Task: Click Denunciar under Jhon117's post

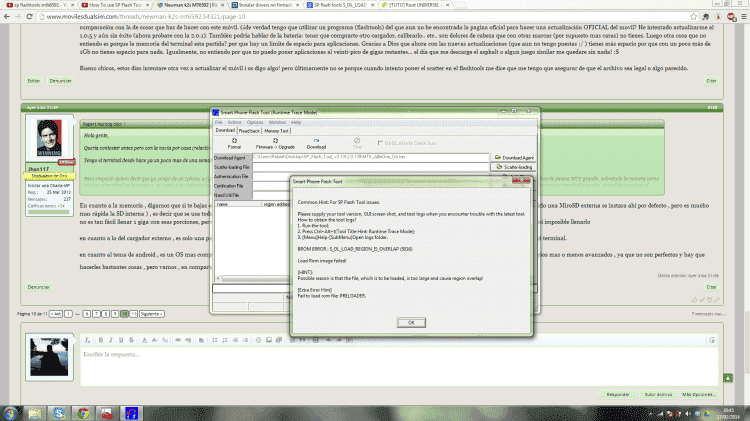Action: (39, 287)
